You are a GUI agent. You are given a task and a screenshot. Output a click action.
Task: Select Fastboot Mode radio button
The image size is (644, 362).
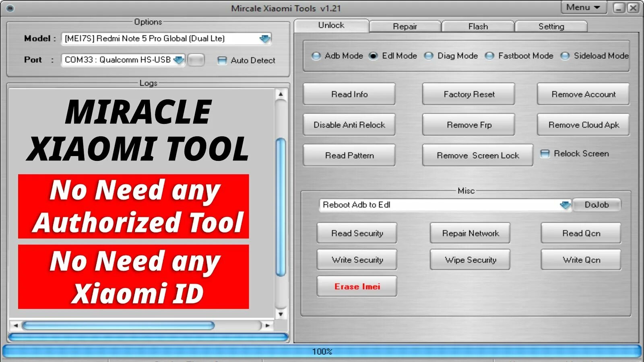tap(489, 56)
